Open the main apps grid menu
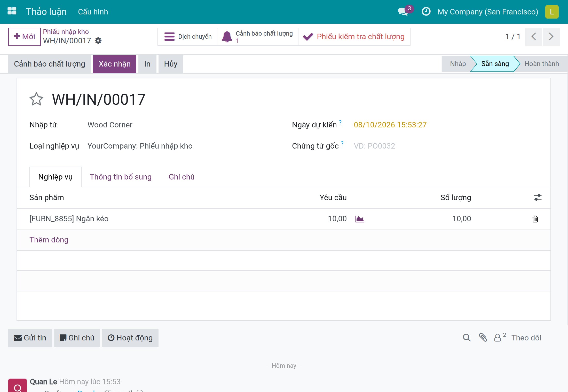This screenshot has width=568, height=392. [12, 11]
